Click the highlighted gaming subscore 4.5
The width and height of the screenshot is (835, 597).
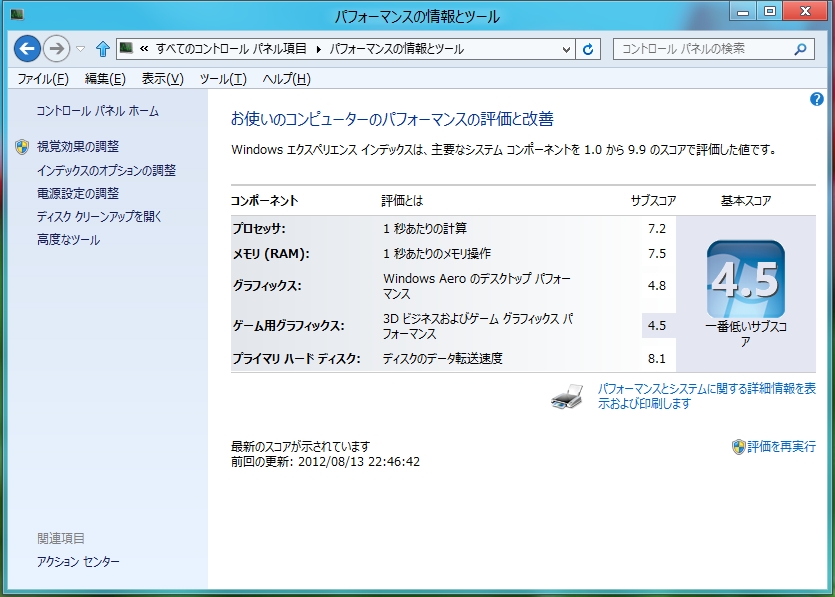click(x=658, y=325)
